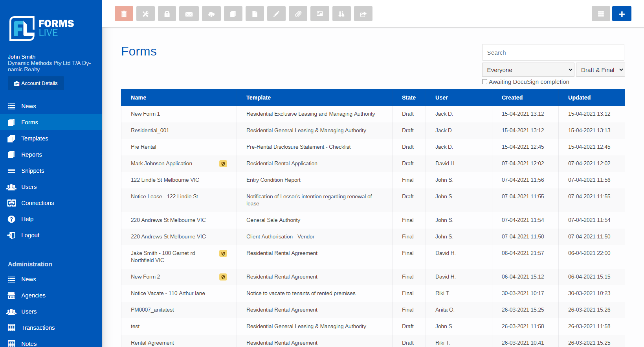Click the lock icon in toolbar
The image size is (644, 347).
pyautogui.click(x=167, y=14)
